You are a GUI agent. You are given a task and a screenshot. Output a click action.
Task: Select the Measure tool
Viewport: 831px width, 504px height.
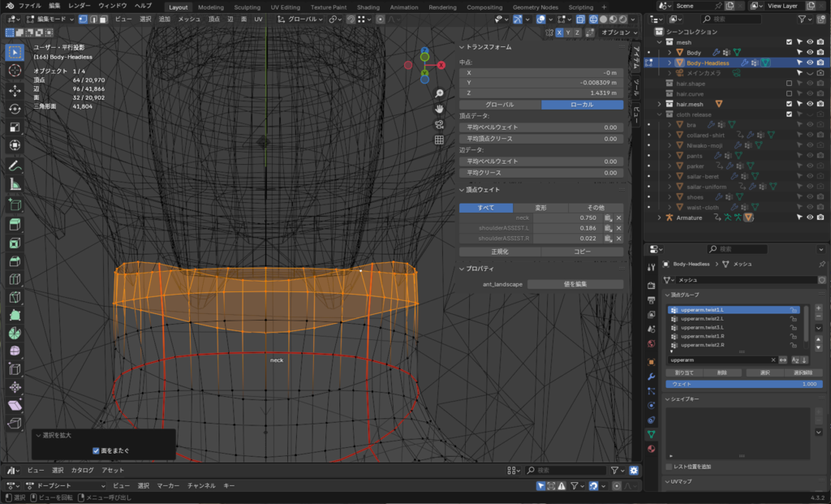(x=15, y=184)
